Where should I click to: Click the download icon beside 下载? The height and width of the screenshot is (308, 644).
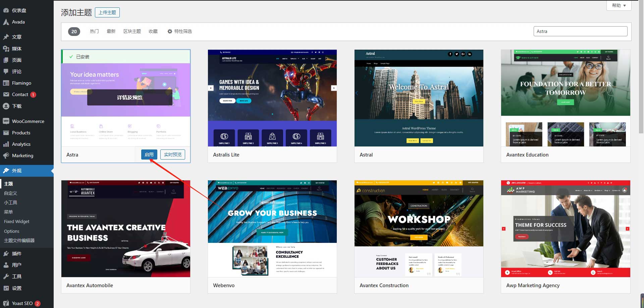coord(6,106)
